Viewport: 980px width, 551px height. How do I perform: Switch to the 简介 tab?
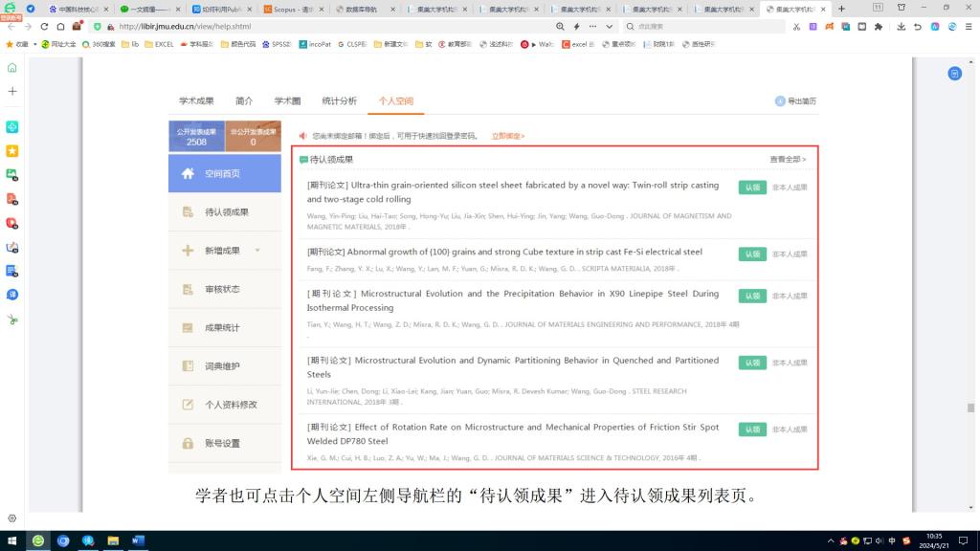pos(244,101)
